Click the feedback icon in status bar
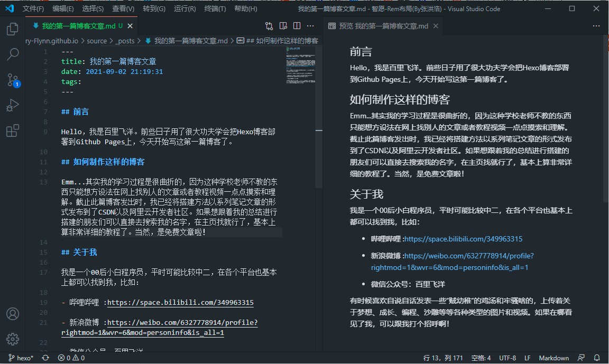 [x=581, y=358]
